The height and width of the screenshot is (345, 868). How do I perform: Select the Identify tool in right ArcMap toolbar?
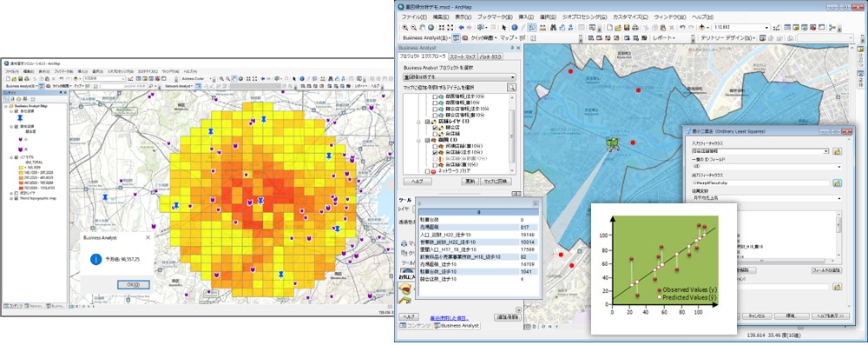pyautogui.click(x=514, y=27)
